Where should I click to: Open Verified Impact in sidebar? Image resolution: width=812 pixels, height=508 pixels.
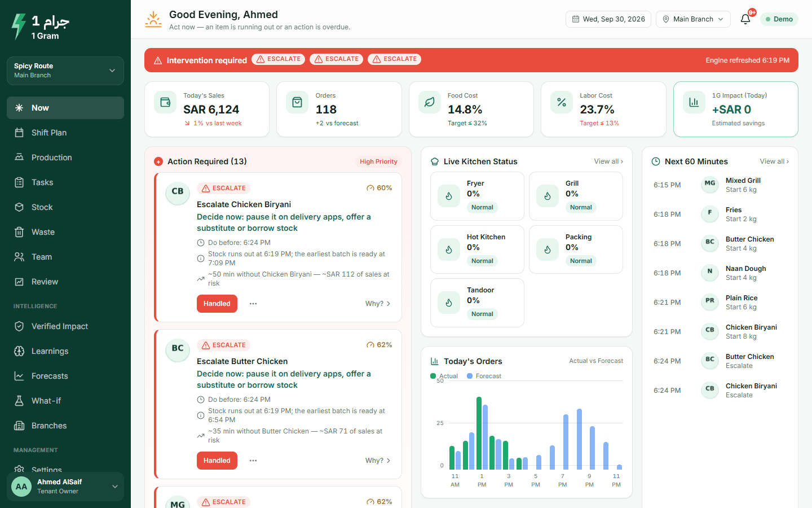coord(65,326)
